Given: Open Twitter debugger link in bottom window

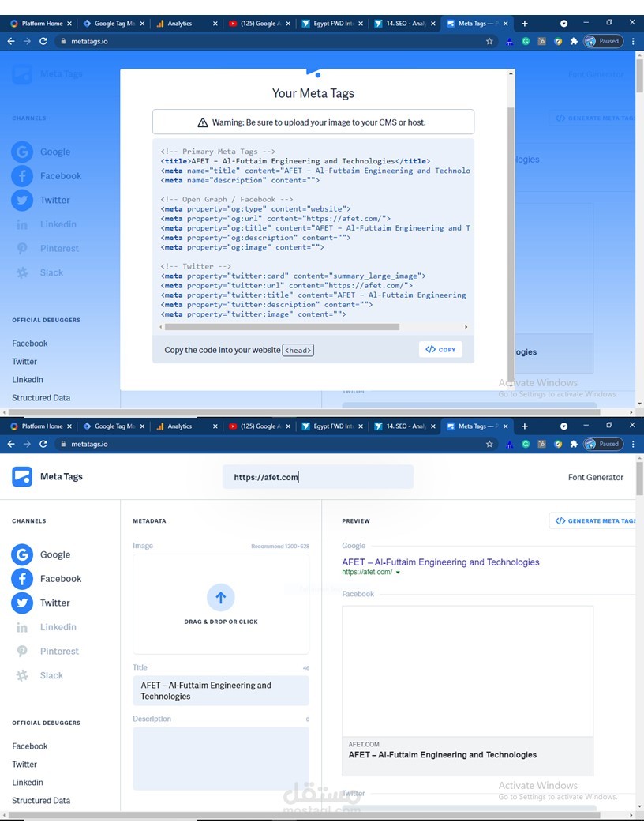Looking at the screenshot, I should 24,764.
